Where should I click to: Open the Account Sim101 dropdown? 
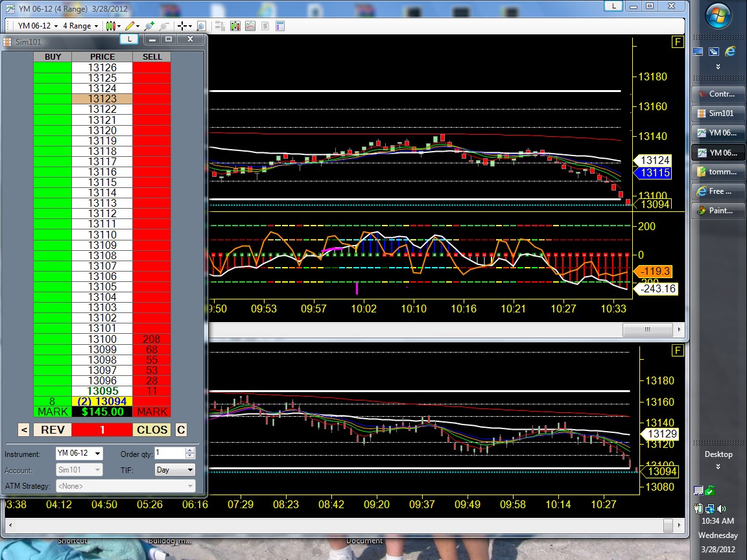(79, 470)
